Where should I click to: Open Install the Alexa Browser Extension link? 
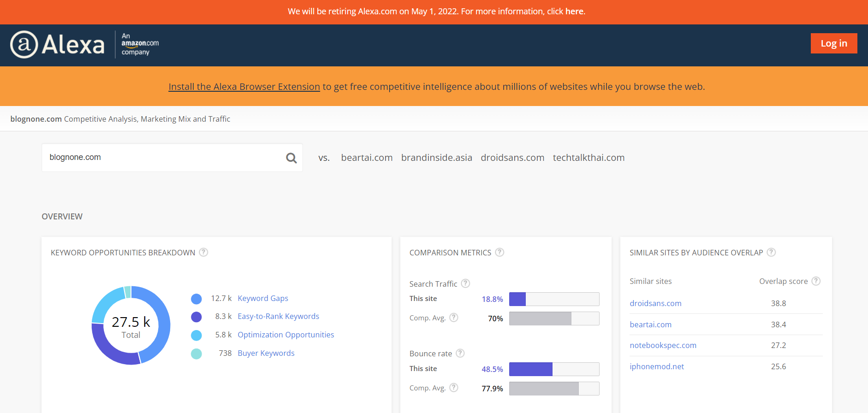pos(244,87)
